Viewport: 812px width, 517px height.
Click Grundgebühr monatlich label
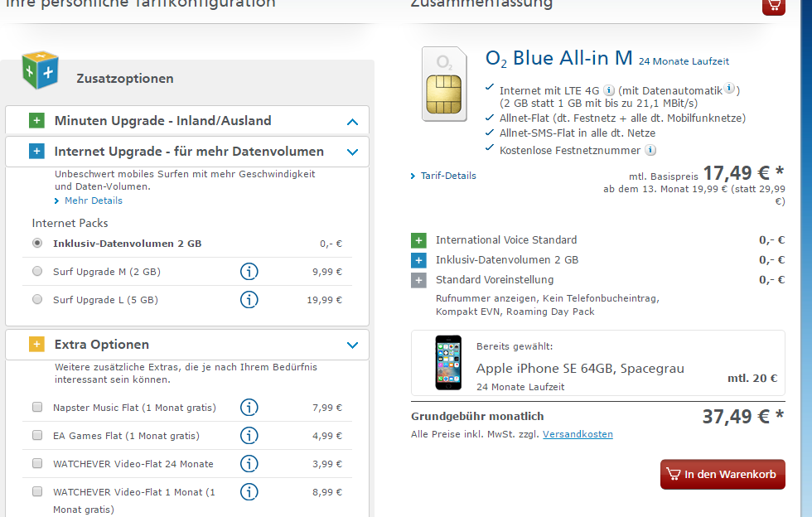[x=477, y=416]
